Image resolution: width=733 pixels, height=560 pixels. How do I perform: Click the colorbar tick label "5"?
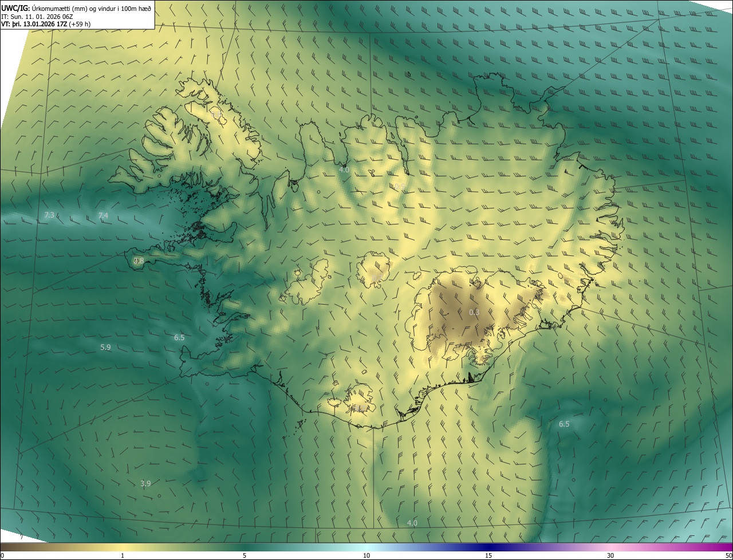245,556
